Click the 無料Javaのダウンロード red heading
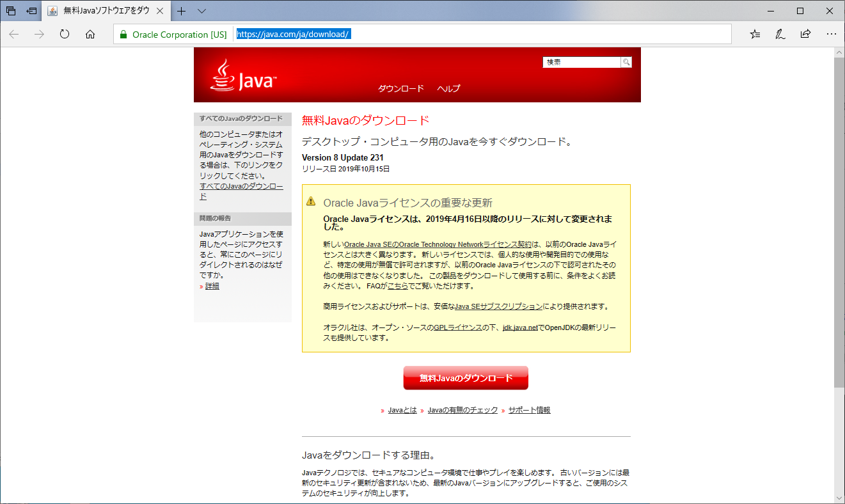845x504 pixels. tap(365, 120)
